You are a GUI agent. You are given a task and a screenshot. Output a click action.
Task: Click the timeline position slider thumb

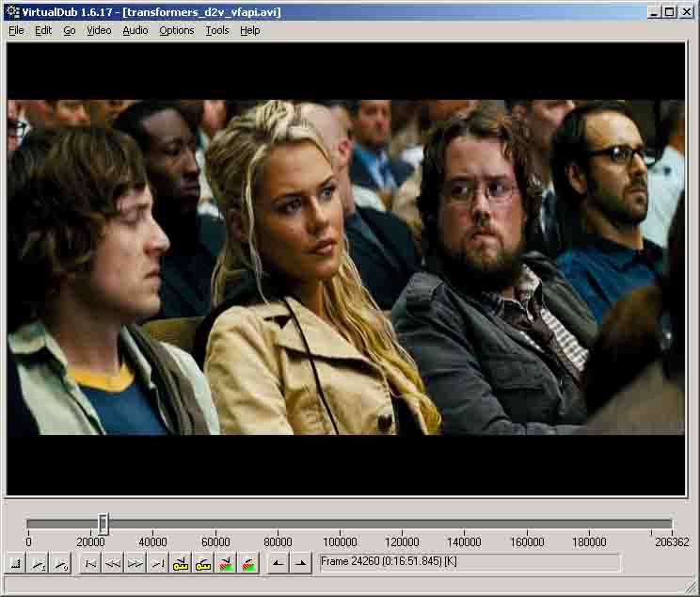(103, 524)
